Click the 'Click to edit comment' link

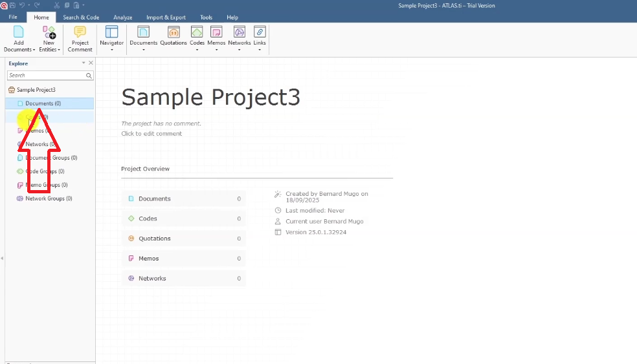click(x=151, y=134)
